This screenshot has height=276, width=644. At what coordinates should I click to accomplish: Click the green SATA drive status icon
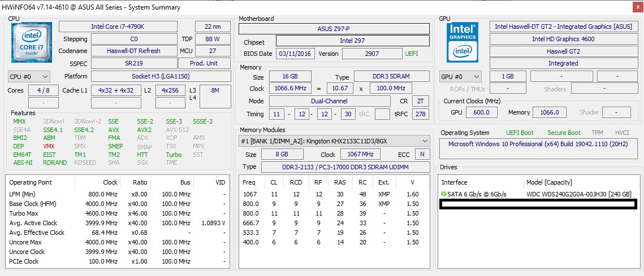point(443,194)
